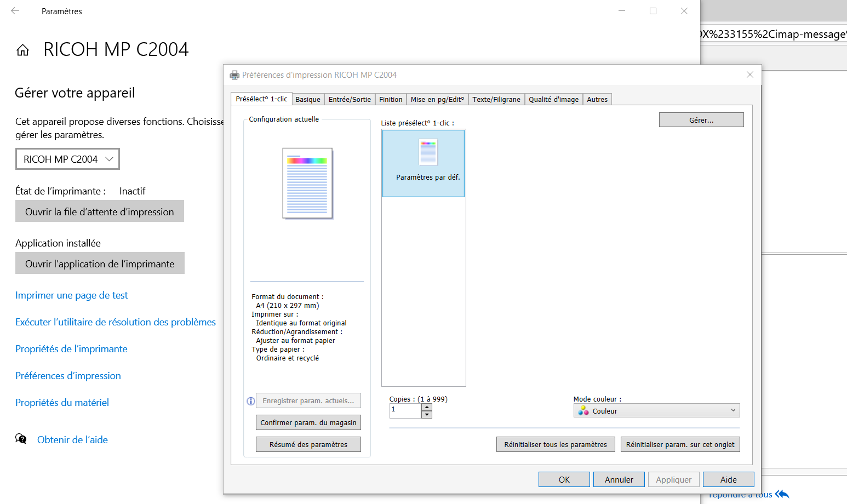Screen dimensions: 847x504
Task: Click the Copies number input field
Action: (x=405, y=410)
